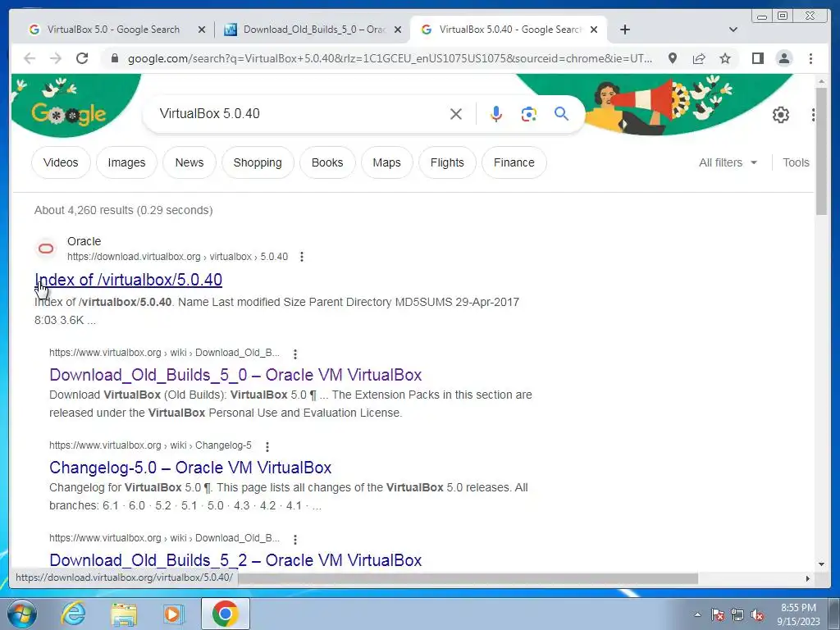Filter results by Finance
The image size is (840, 630).
(x=514, y=162)
